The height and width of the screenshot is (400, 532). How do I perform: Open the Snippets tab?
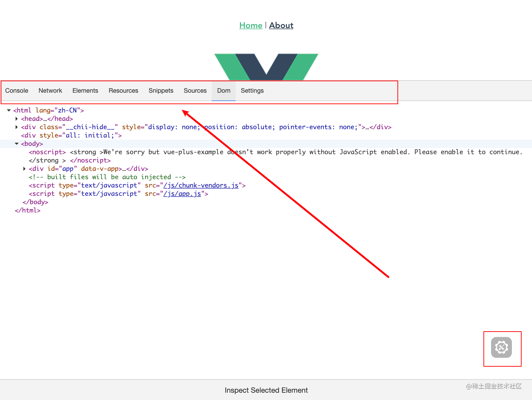click(x=161, y=91)
